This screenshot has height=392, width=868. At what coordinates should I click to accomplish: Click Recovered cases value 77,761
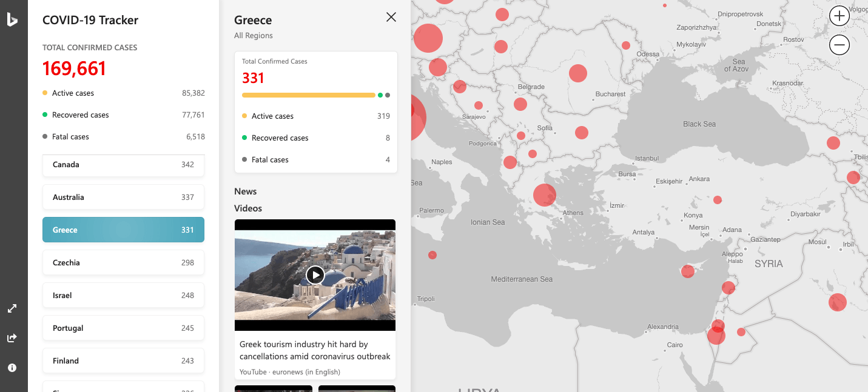[193, 115]
